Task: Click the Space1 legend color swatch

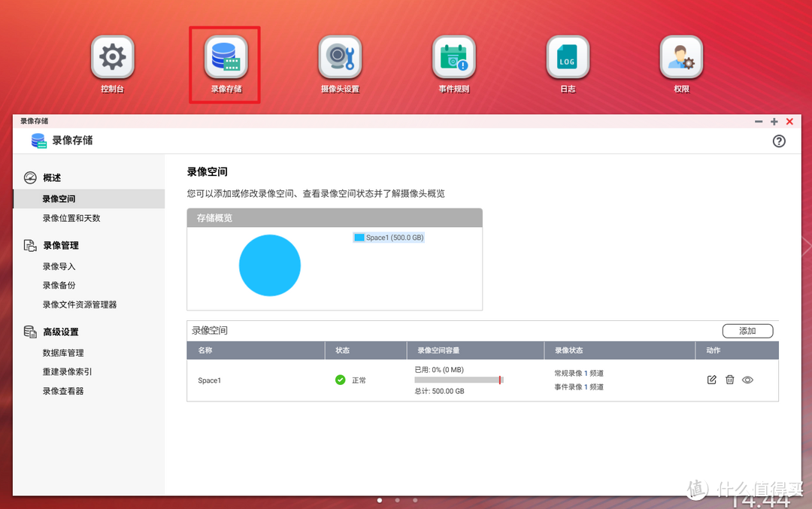Action: click(359, 237)
